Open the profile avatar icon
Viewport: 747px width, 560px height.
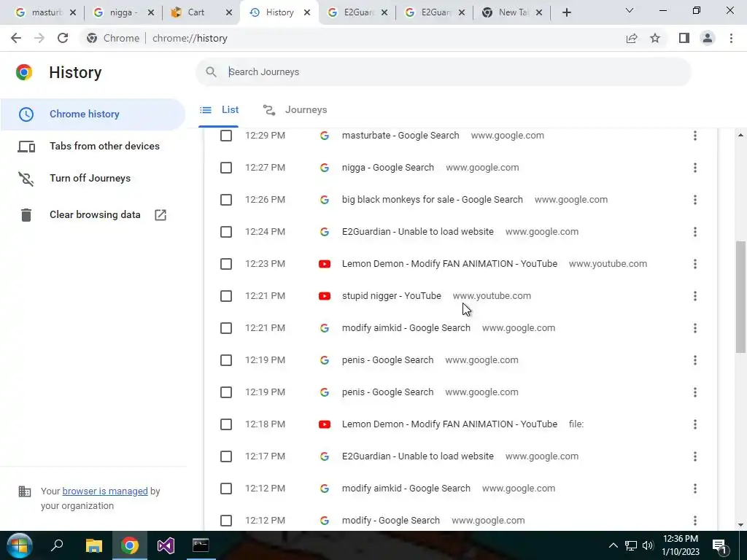coord(708,38)
